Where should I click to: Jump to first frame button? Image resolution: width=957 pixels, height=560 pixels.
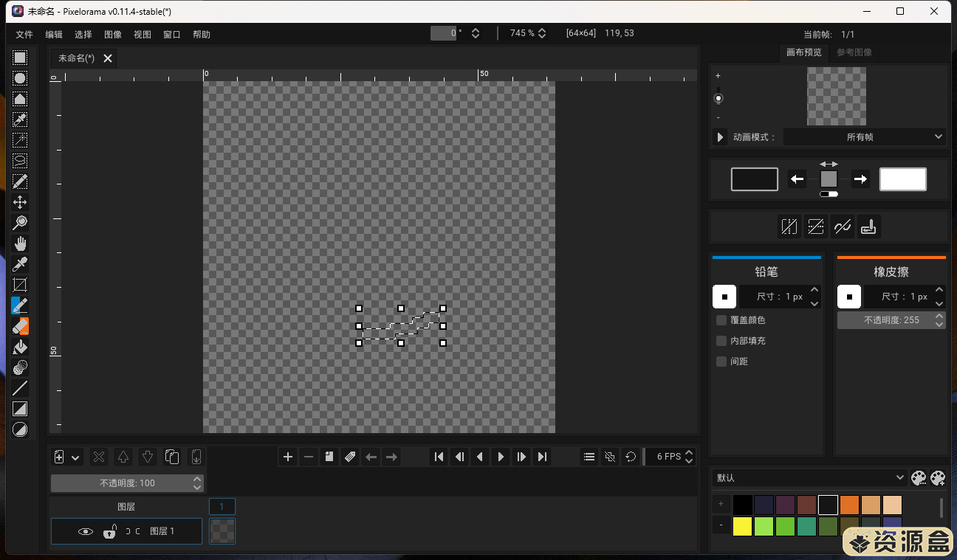coord(439,457)
